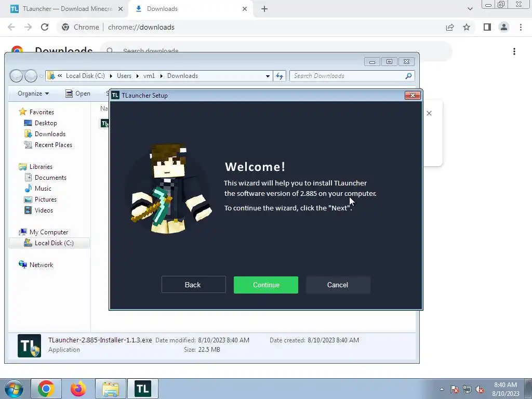532x399 pixels.
Task: Launch Firefox from taskbar
Action: point(78,389)
